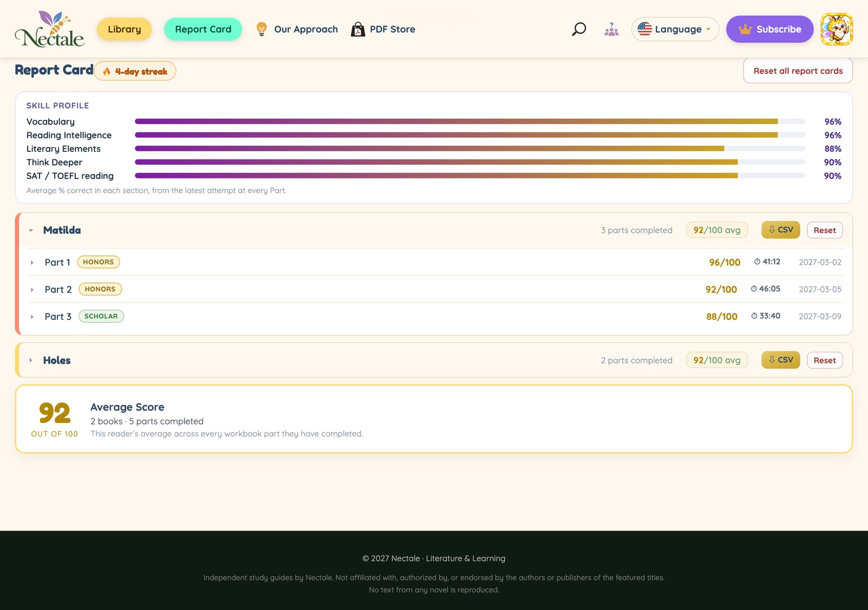Open the search magnifier icon
The width and height of the screenshot is (868, 610).
point(579,29)
